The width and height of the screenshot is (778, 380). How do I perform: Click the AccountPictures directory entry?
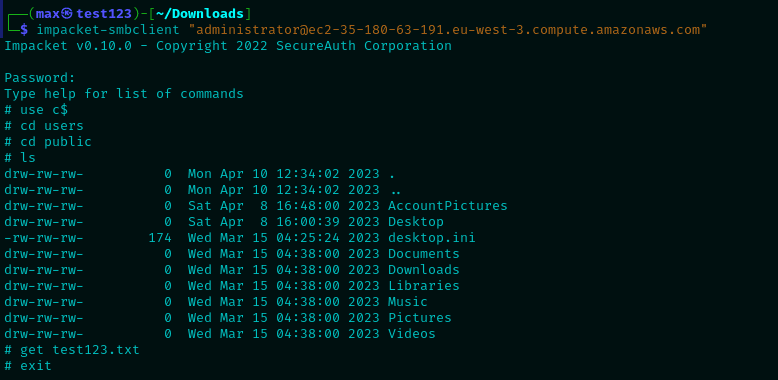[x=448, y=205]
